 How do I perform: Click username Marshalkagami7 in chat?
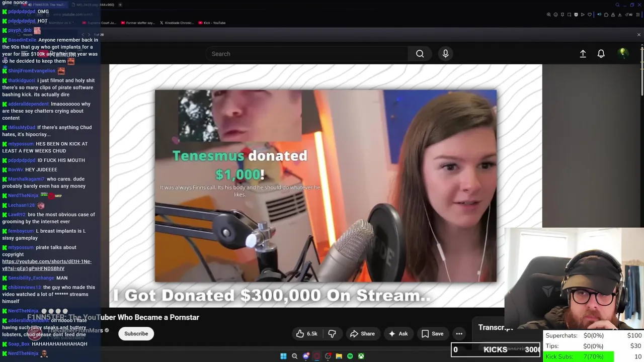pyautogui.click(x=26, y=179)
